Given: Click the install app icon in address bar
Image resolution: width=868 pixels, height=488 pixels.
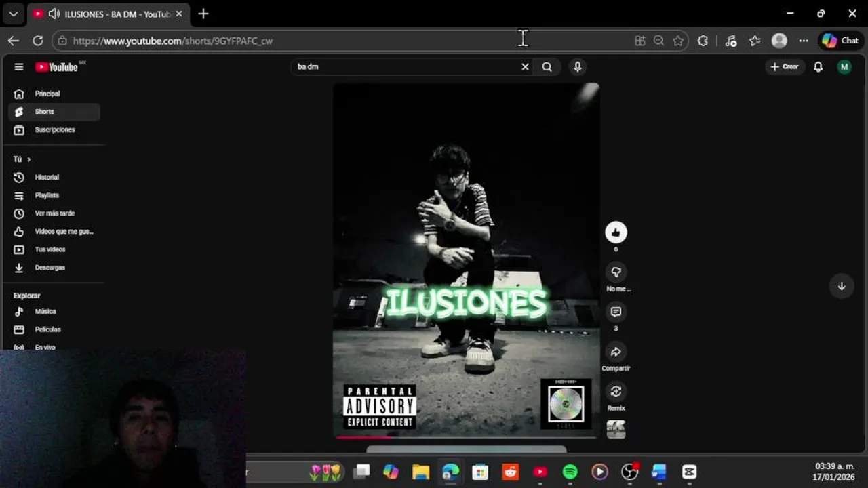Looking at the screenshot, I should point(639,41).
